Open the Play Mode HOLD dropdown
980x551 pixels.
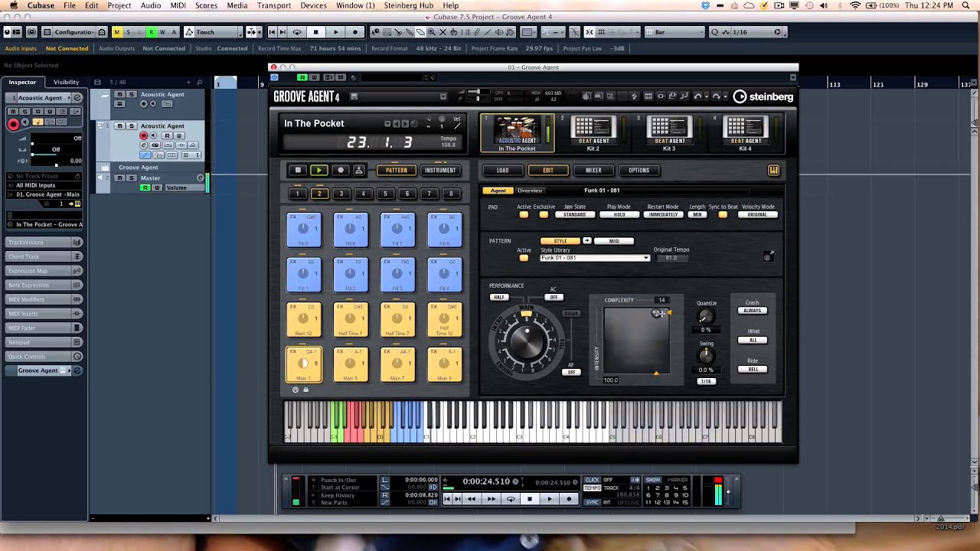coord(619,214)
